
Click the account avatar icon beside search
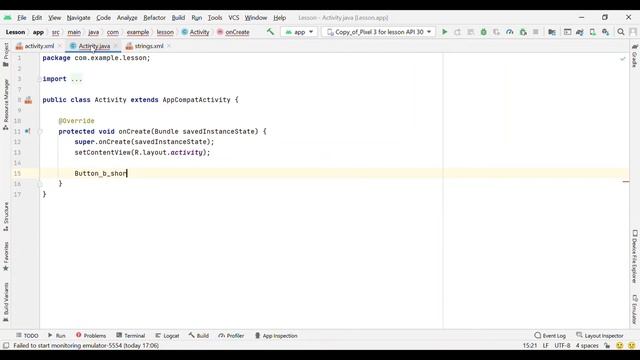(633, 32)
